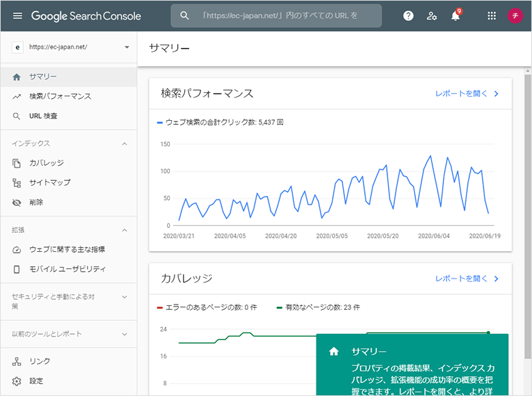Click the settings gear icon
Image resolution: width=532 pixels, height=396 pixels.
tap(16, 382)
